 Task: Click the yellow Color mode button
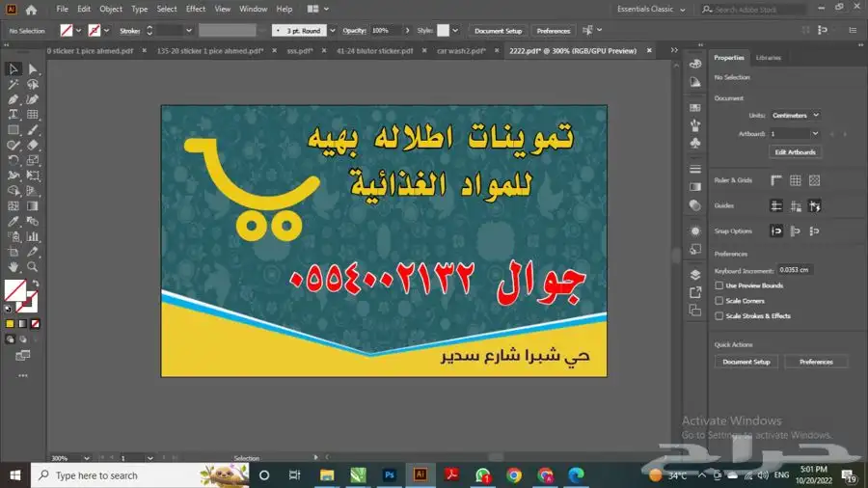[x=10, y=324]
